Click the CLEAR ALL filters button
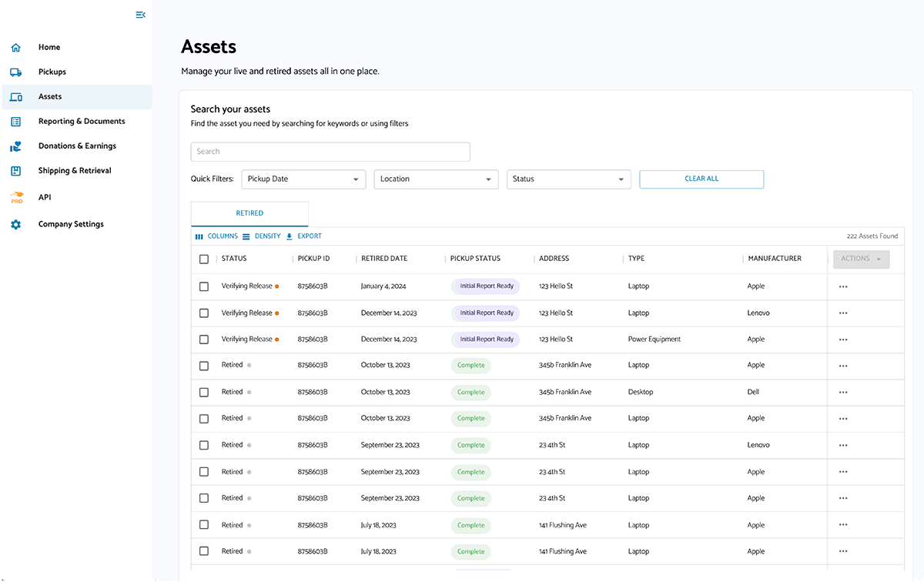The image size is (924, 582). point(701,179)
